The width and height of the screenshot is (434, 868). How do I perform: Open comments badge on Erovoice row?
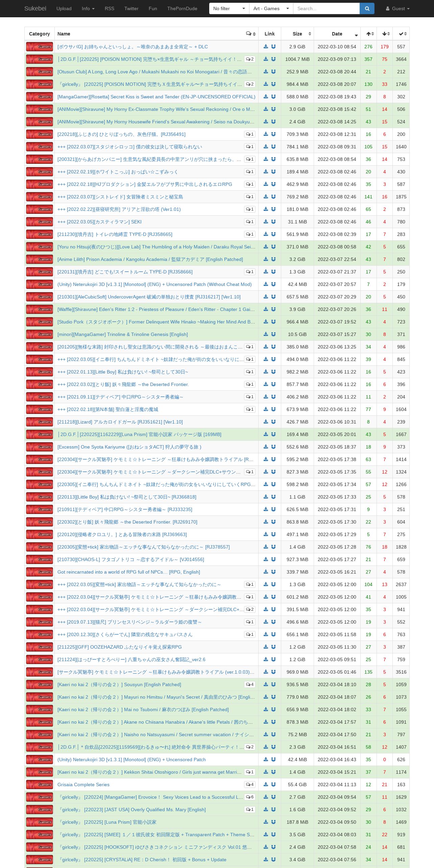point(250,797)
